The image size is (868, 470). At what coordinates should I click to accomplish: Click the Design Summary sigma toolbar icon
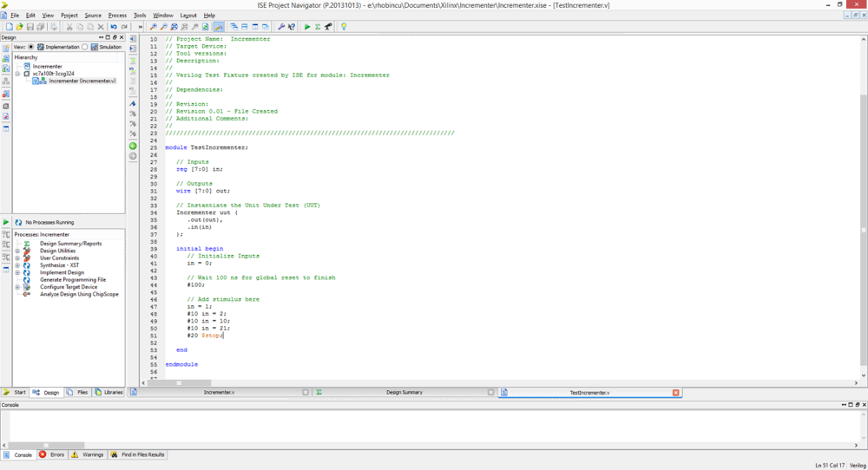(x=318, y=27)
